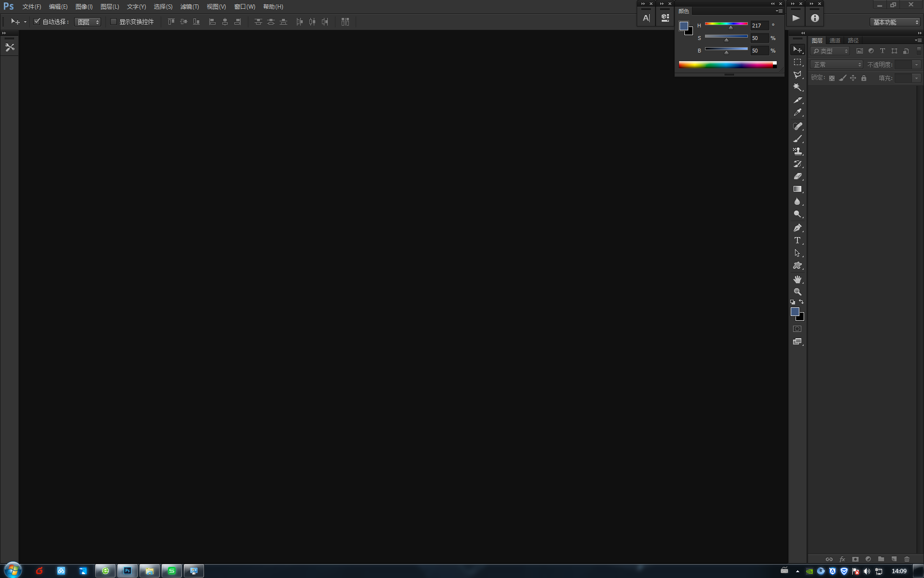Screen dimensions: 924x578
Task: Open the 图层 auto-select dropdown
Action: click(x=88, y=22)
